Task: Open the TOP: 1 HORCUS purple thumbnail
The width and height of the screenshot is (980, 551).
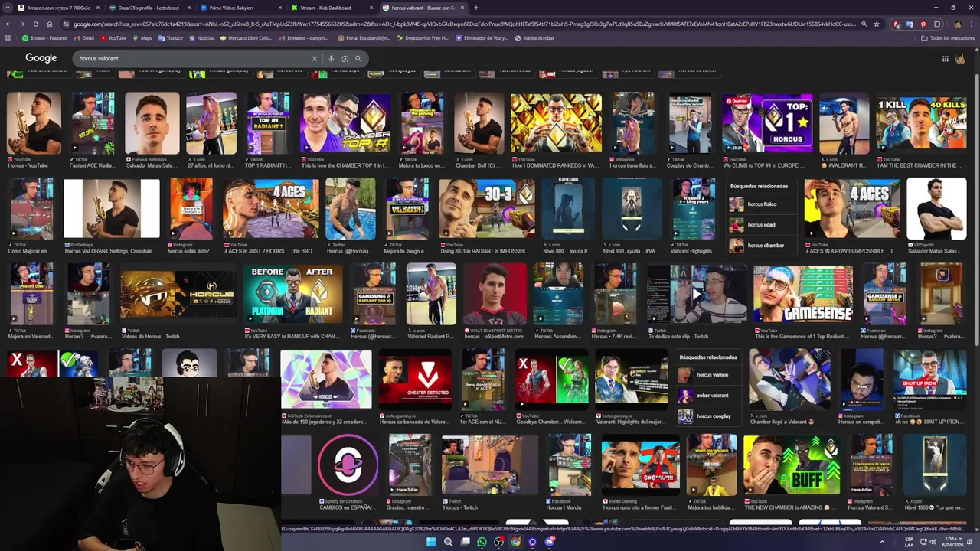Action: pos(767,123)
